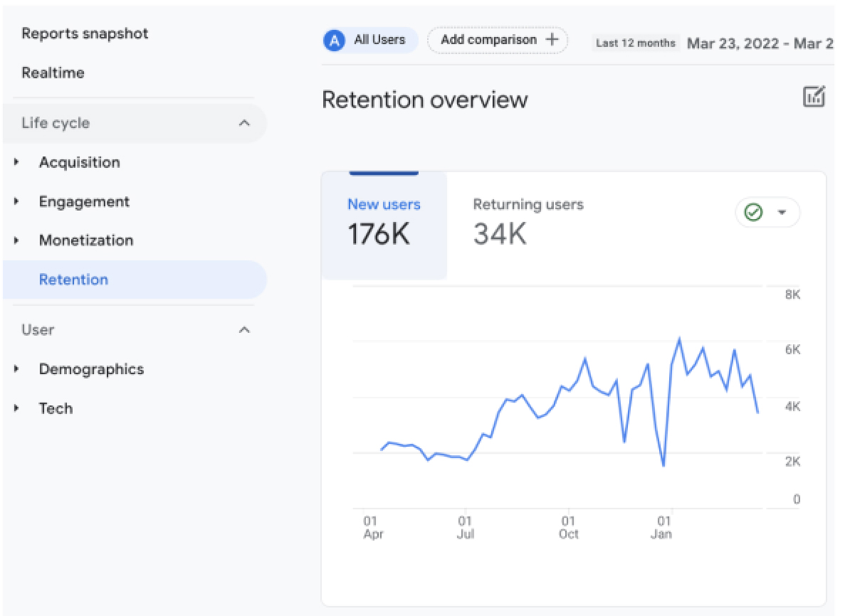Expand the Tech section arrow

point(16,408)
